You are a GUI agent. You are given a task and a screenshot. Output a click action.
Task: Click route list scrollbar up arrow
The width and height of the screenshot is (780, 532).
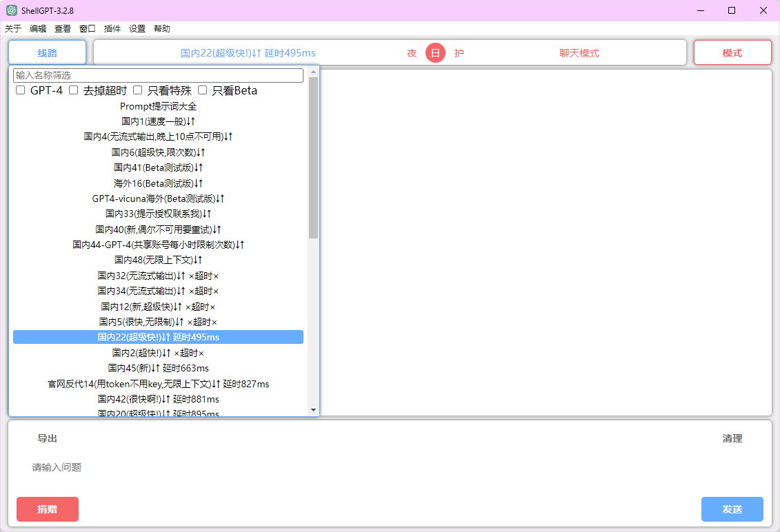[313, 72]
